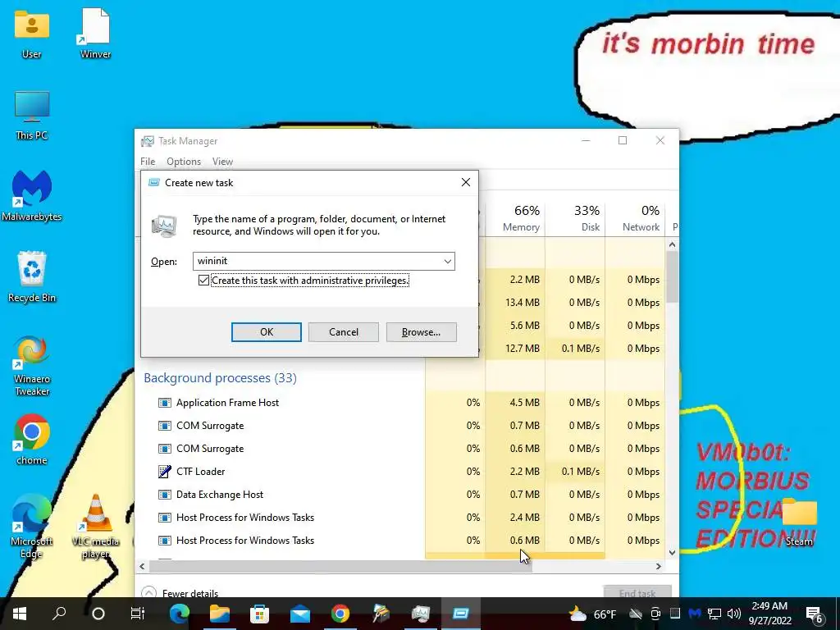This screenshot has height=630, width=840.
Task: Click Cancel in Create new task
Action: pyautogui.click(x=344, y=332)
